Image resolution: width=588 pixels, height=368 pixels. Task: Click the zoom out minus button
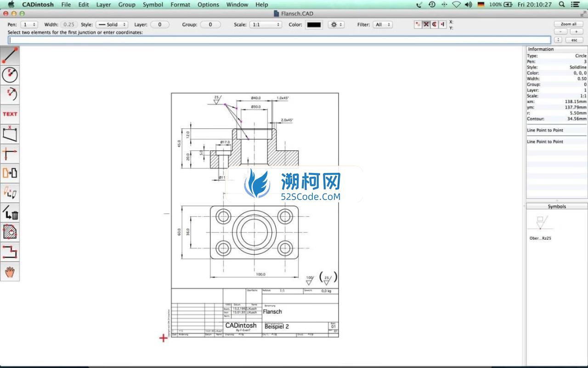[561, 32]
